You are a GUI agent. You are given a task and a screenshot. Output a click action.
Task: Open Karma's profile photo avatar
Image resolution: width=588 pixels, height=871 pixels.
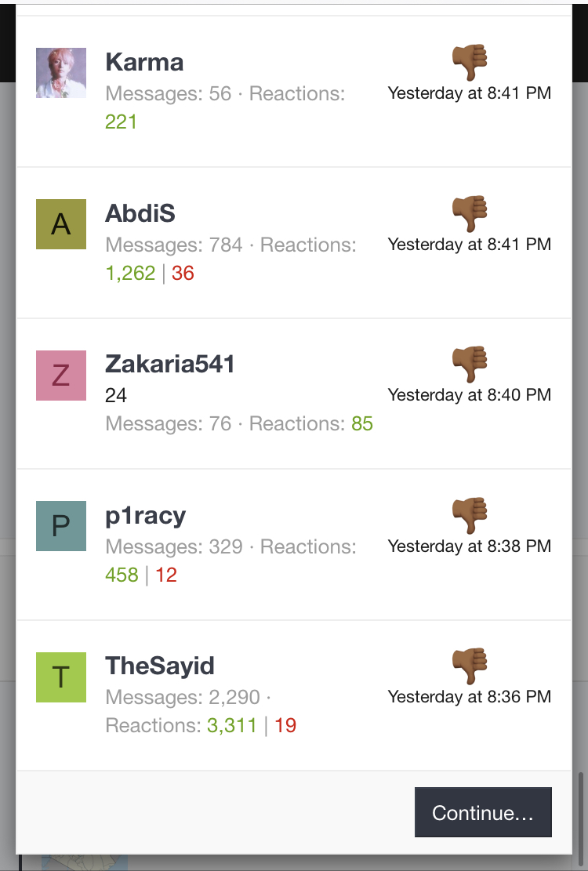61,73
